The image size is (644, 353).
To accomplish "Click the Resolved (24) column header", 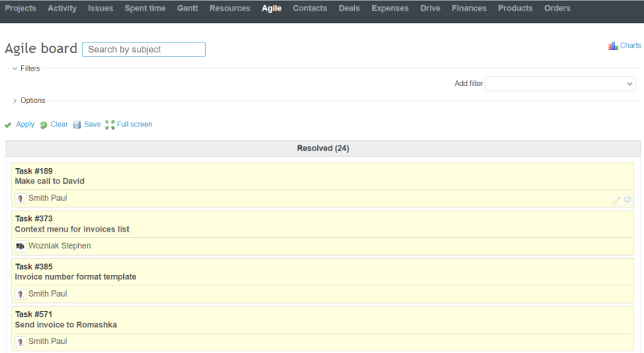I will (x=322, y=148).
